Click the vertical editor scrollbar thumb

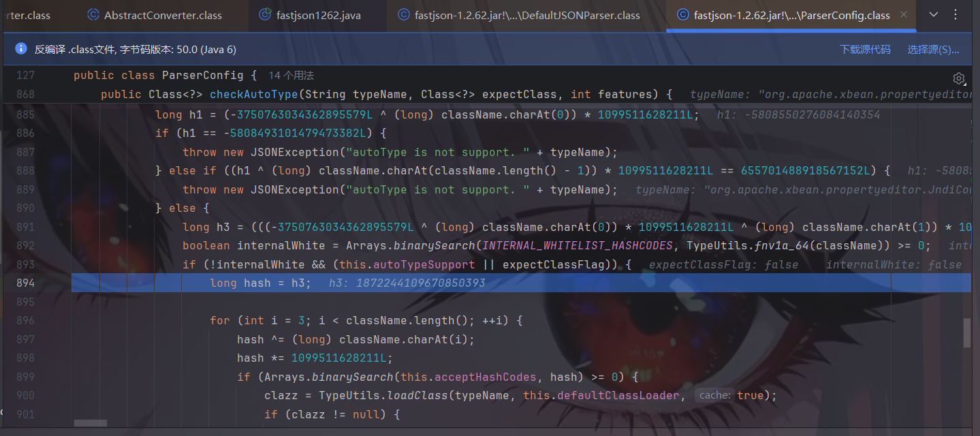967,333
